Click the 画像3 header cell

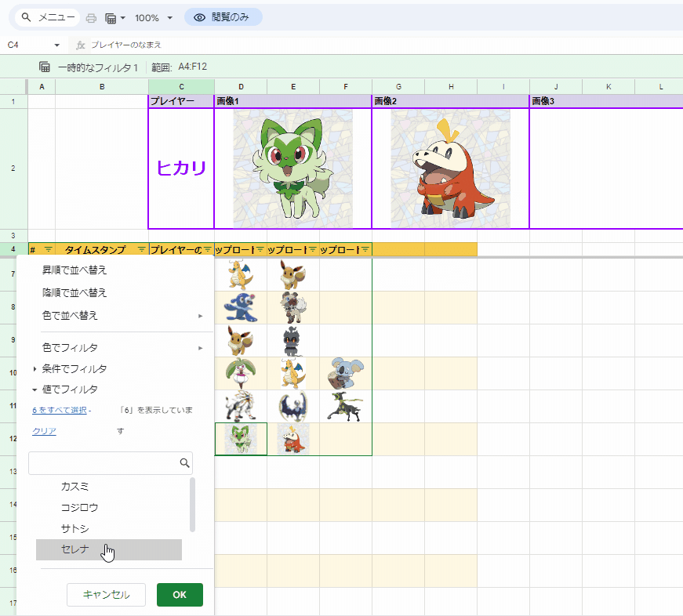tap(606, 101)
